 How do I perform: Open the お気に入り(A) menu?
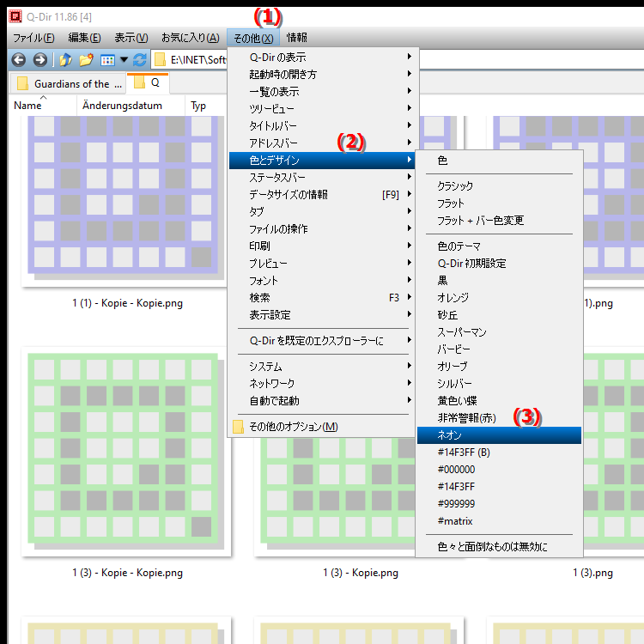coord(191,38)
